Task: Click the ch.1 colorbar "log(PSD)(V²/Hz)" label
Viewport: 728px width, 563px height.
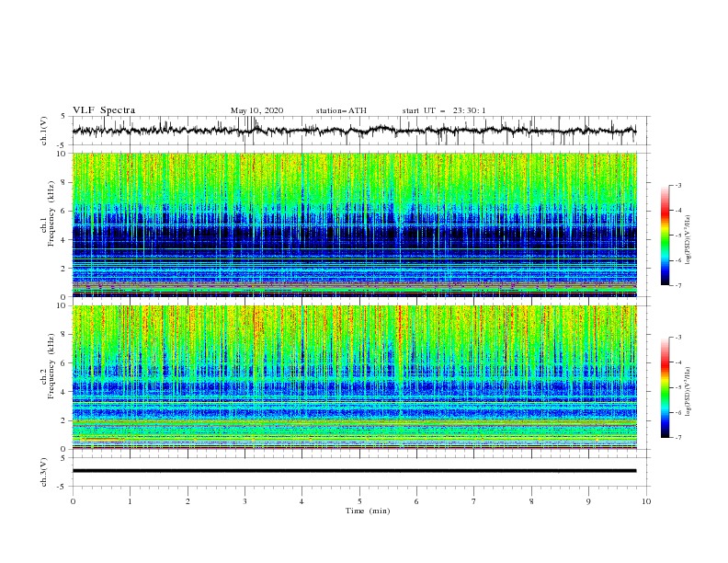Action: coord(688,240)
